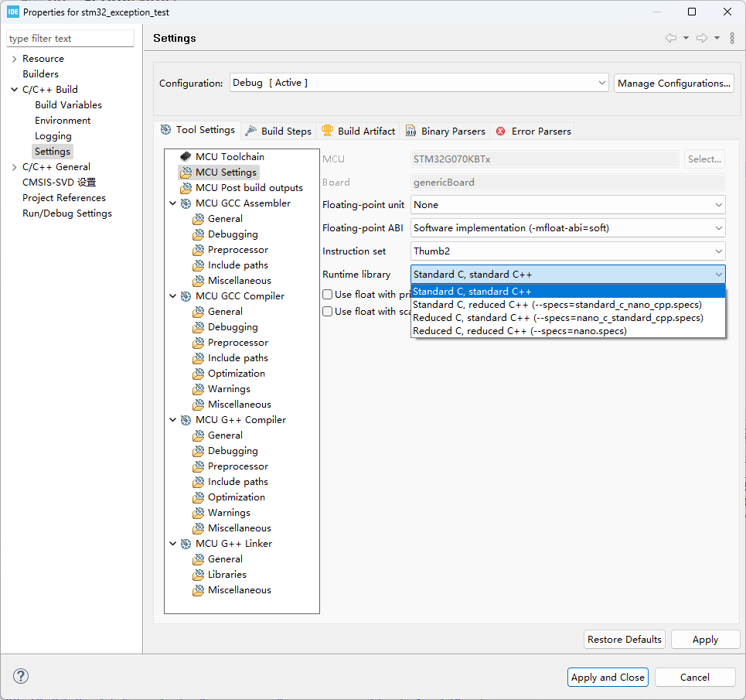Click the MCU Post build outputs icon
The height and width of the screenshot is (700, 746).
point(186,188)
